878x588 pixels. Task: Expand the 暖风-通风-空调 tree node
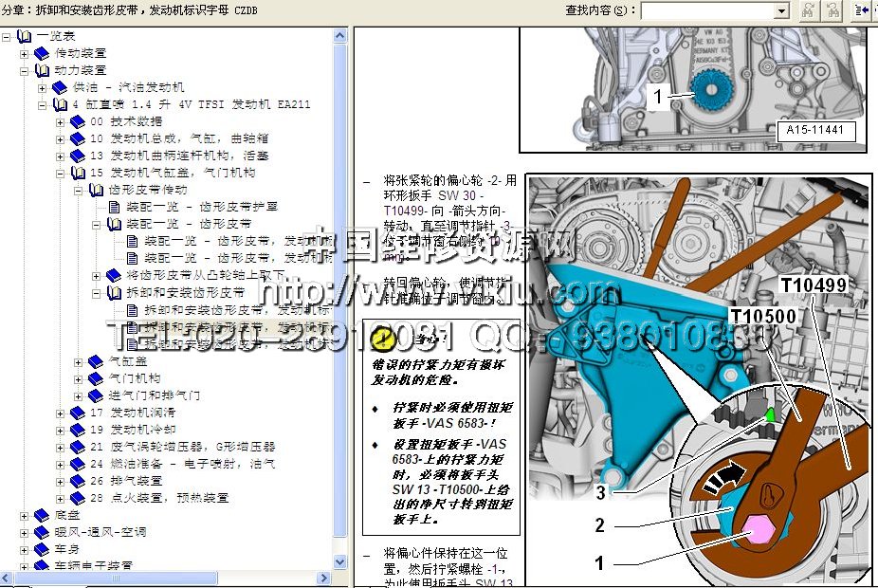click(x=25, y=532)
